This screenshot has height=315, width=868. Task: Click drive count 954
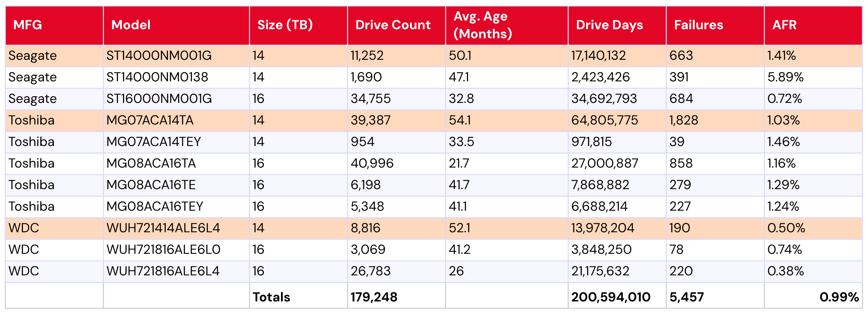pyautogui.click(x=362, y=142)
